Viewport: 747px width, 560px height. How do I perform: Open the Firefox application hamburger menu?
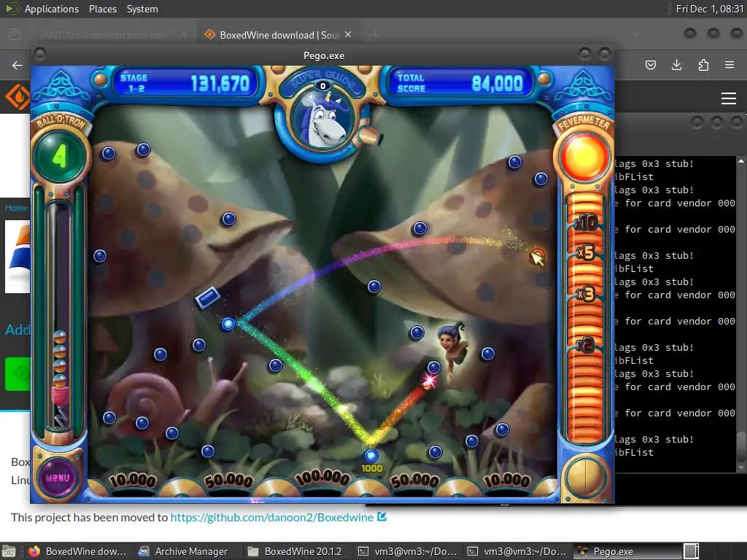(729, 65)
